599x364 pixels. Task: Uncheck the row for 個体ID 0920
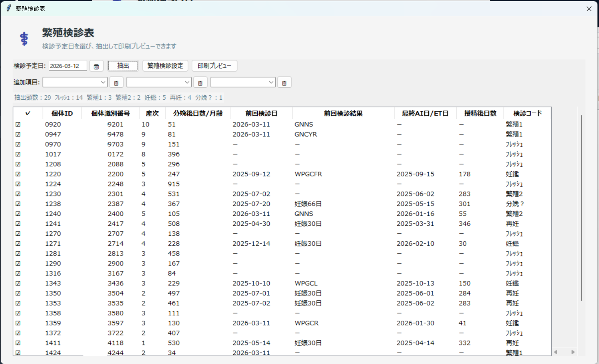[x=18, y=124]
